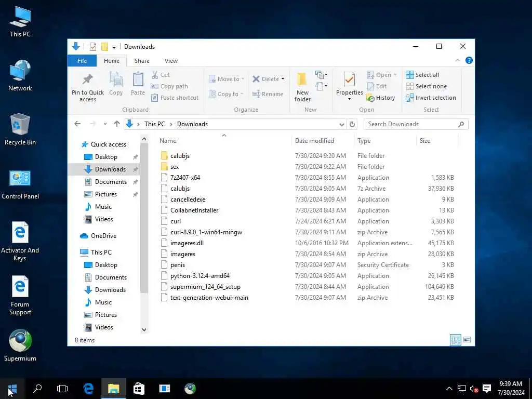Select the Recycle Bin desktop icon
532x399 pixels.
tap(20, 129)
